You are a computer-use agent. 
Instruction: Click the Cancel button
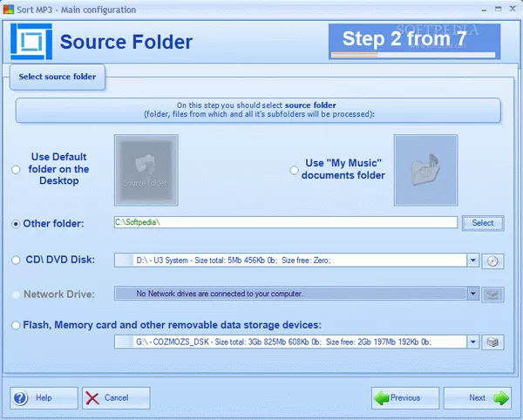(x=116, y=398)
